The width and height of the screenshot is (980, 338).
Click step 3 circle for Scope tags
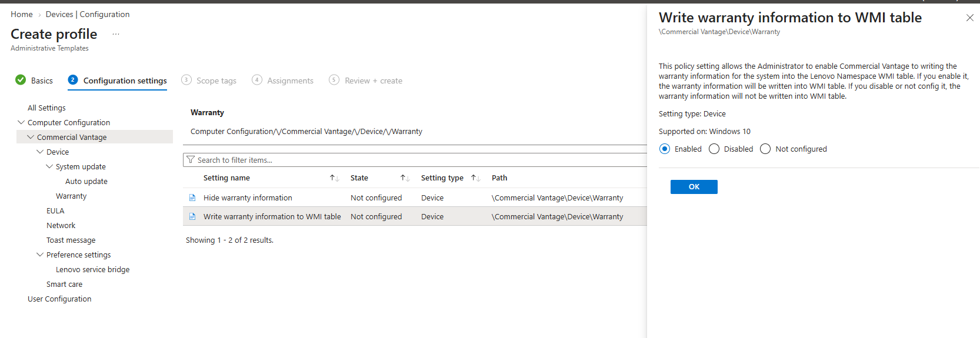pyautogui.click(x=186, y=80)
